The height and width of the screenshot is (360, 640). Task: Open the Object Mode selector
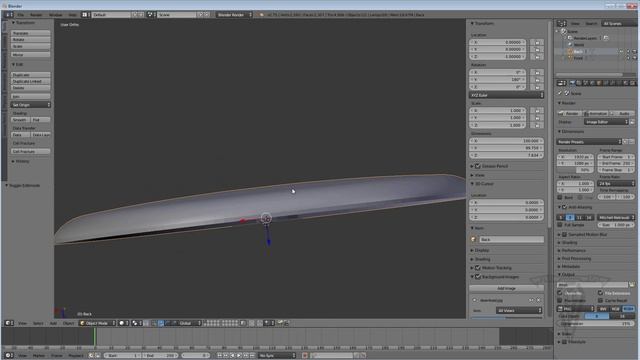[x=97, y=323]
